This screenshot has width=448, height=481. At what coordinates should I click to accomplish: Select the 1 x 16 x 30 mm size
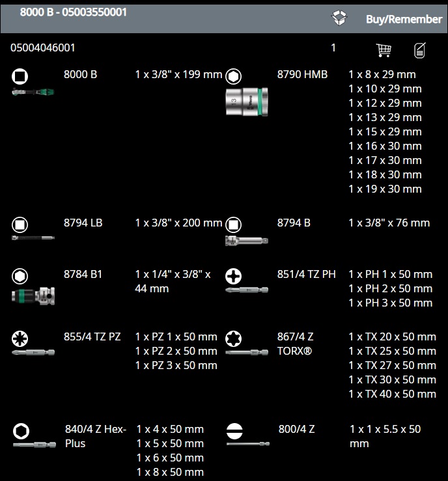[385, 146]
